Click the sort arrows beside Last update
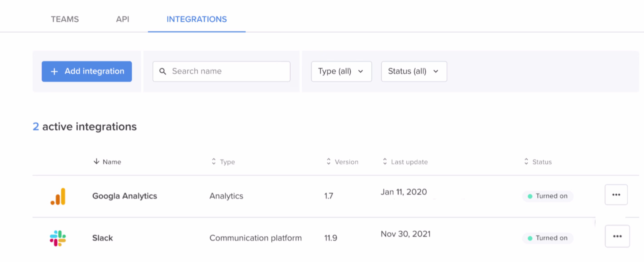The height and width of the screenshot is (262, 644). [x=385, y=161]
